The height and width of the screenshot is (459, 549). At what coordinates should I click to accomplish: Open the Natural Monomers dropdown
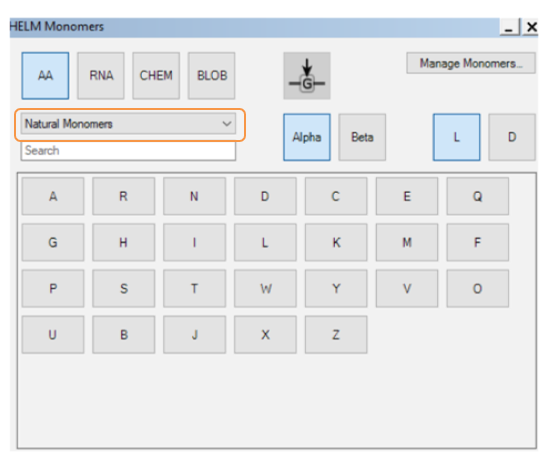(128, 124)
